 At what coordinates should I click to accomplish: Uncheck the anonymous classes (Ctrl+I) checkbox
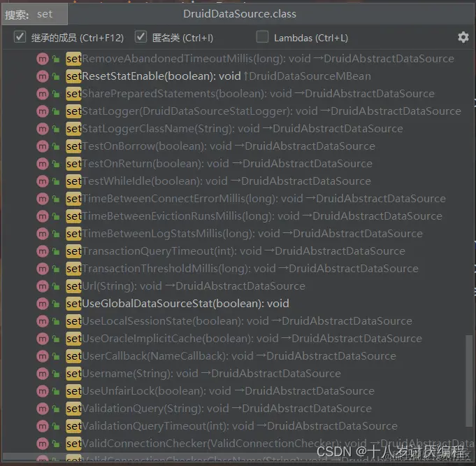(141, 37)
